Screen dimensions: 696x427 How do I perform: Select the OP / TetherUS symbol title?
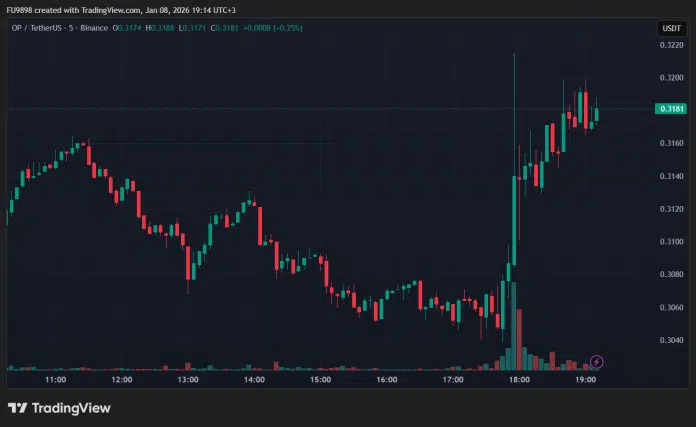coord(37,29)
